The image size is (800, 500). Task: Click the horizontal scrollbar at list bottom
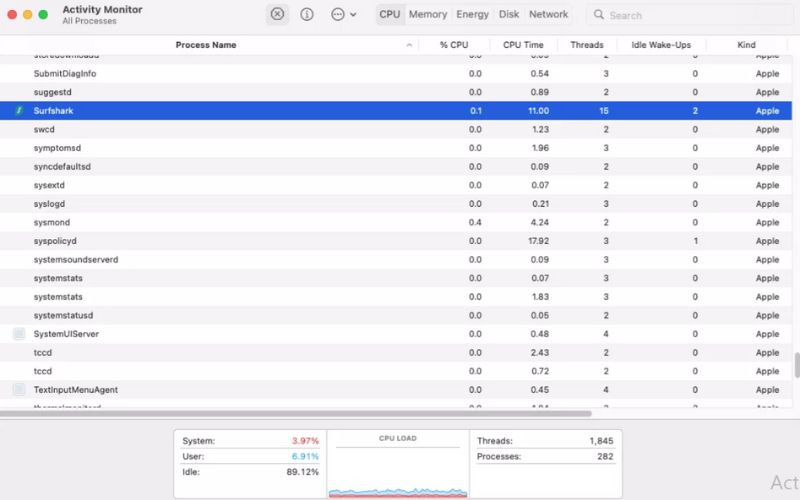300,413
